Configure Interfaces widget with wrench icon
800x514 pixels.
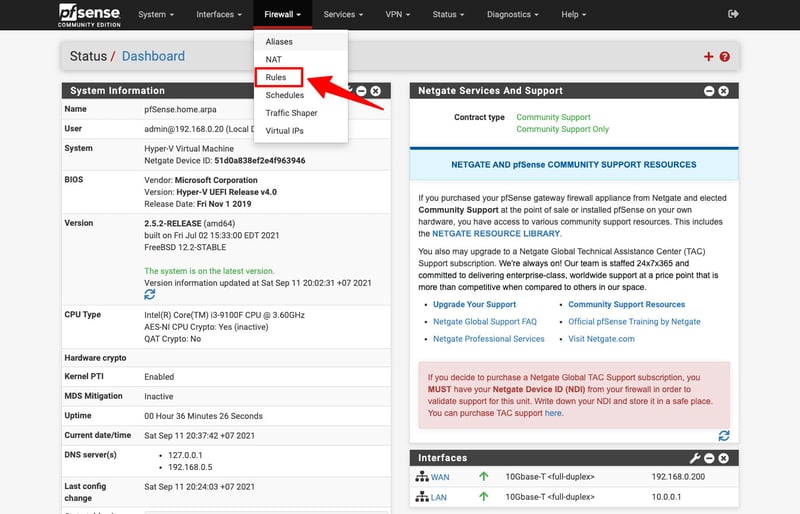pos(694,458)
